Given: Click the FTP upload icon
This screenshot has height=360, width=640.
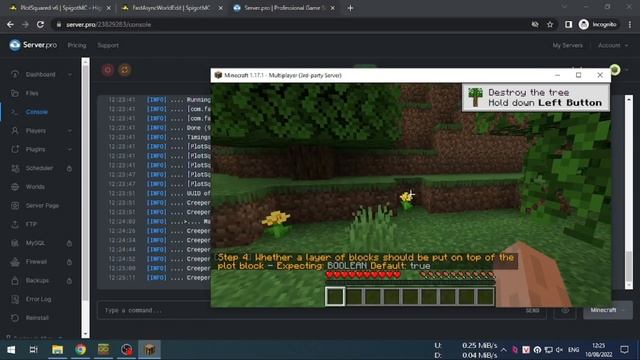Looking at the screenshot, I should pos(15,224).
